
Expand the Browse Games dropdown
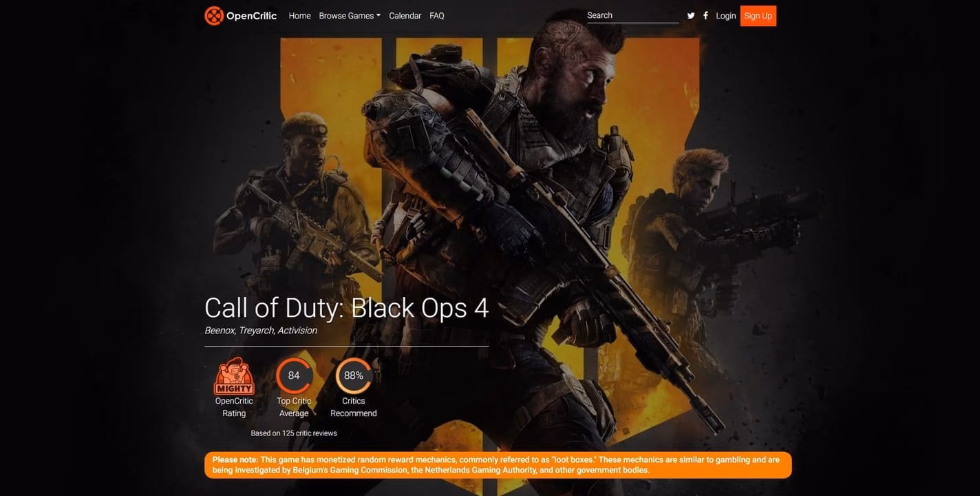point(350,16)
